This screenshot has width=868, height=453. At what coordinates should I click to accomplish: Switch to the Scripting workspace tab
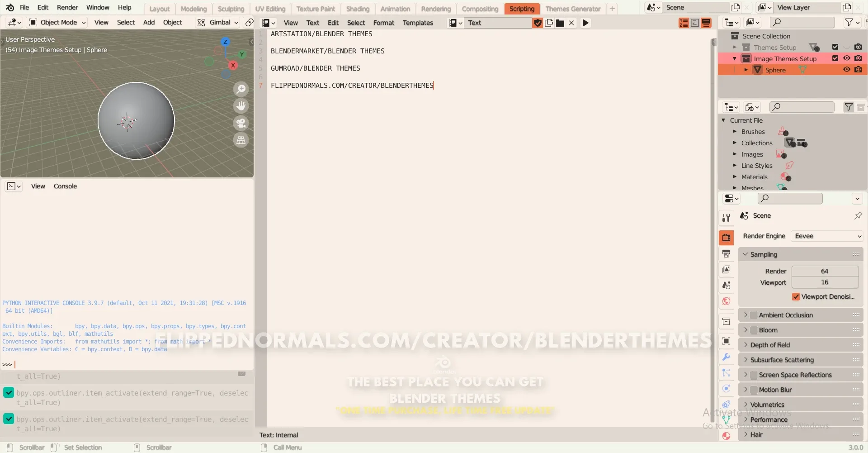[x=522, y=9]
